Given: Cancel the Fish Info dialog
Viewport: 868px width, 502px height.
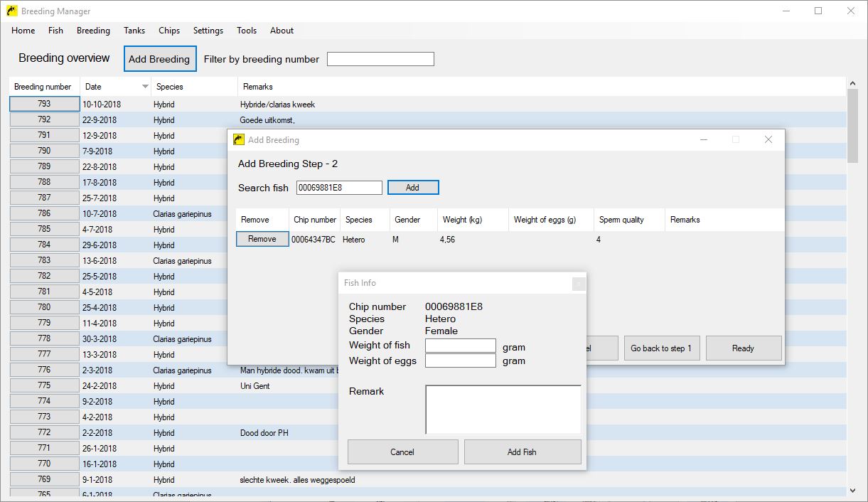Looking at the screenshot, I should point(402,452).
